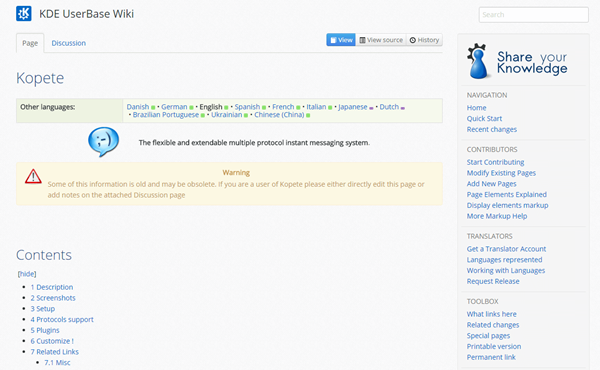Screen dimensions: 600x370
Task: Click the Kopete smiley speech bubble icon
Action: 103,142
